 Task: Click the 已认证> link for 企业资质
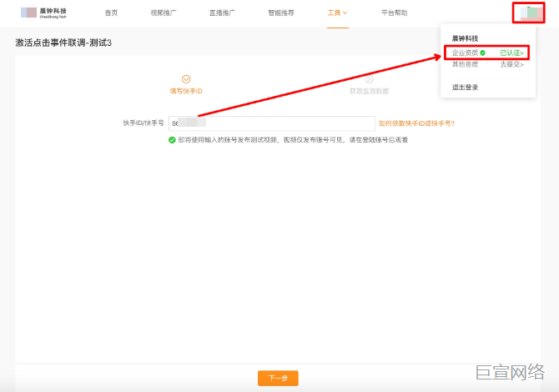[x=511, y=53]
